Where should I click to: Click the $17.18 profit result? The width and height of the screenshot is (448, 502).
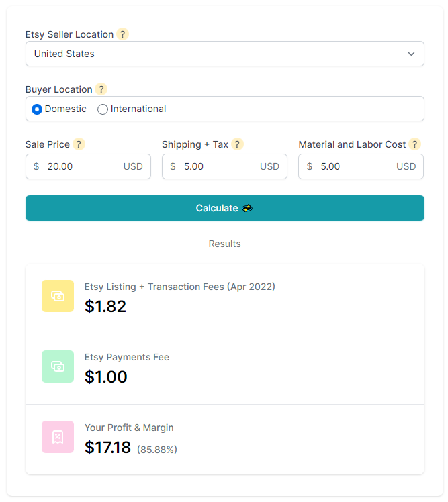[x=107, y=447]
